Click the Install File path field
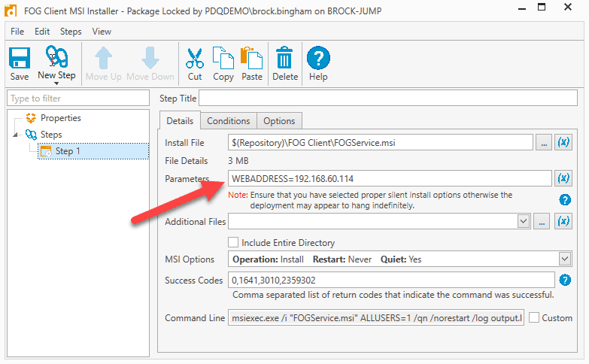This screenshot has width=589, height=364. coord(380,143)
